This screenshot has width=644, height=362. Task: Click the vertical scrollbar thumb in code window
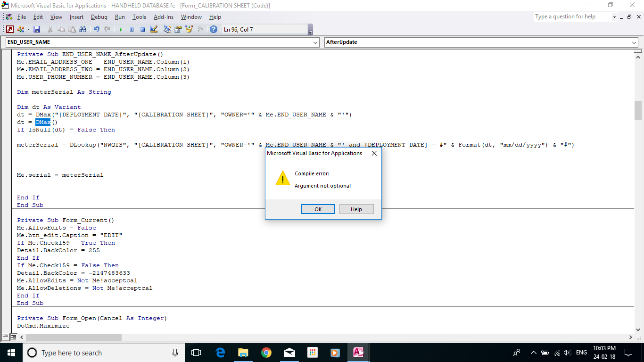click(638, 110)
